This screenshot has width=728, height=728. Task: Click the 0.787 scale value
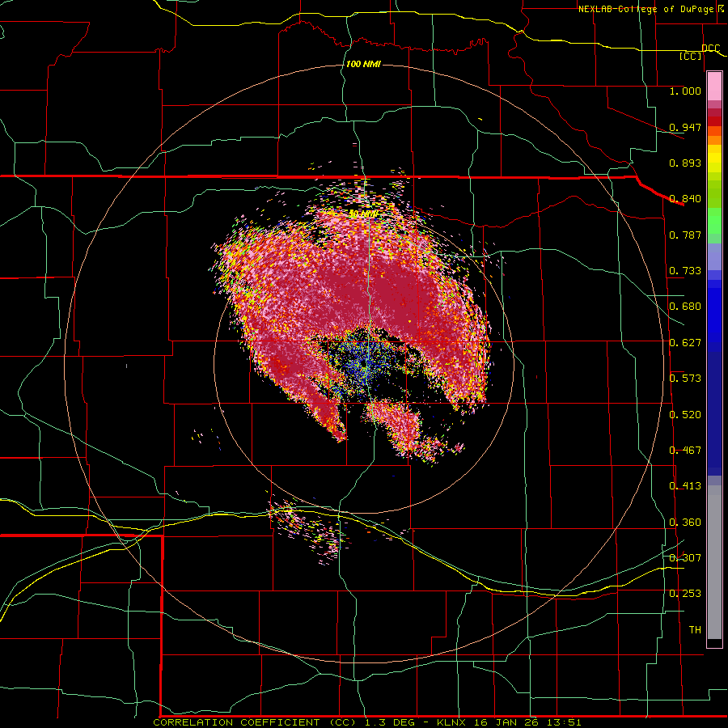pyautogui.click(x=685, y=235)
